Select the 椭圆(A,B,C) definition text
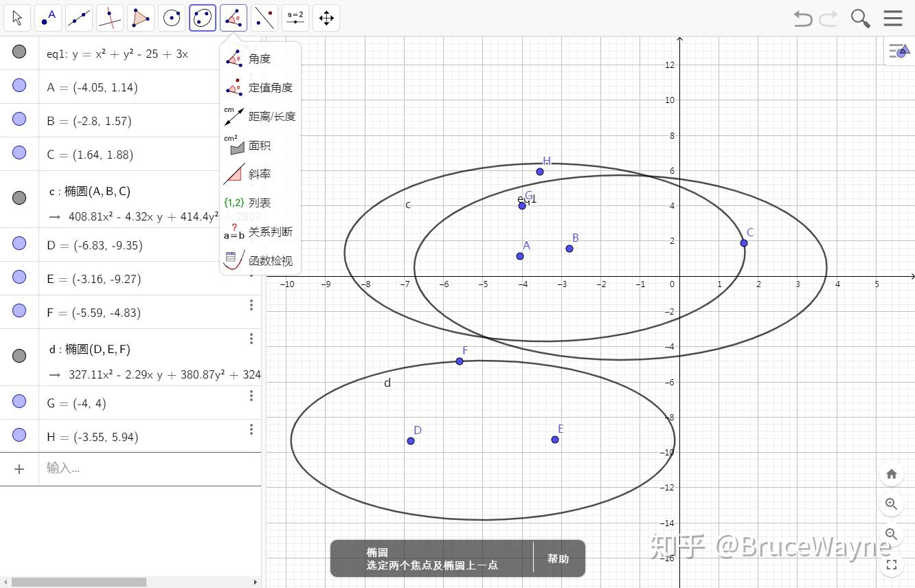Viewport: 915px width, 588px height. [x=89, y=192]
